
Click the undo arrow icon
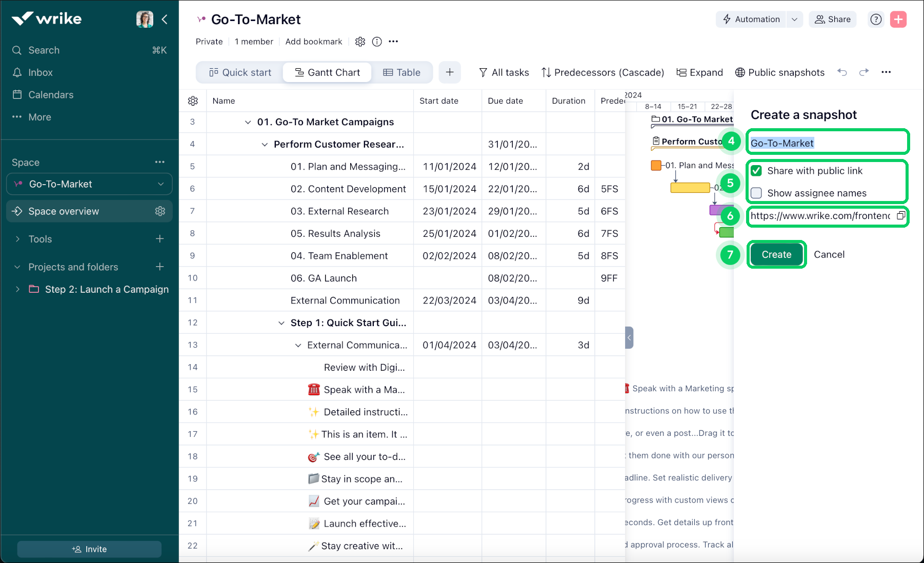pos(842,72)
